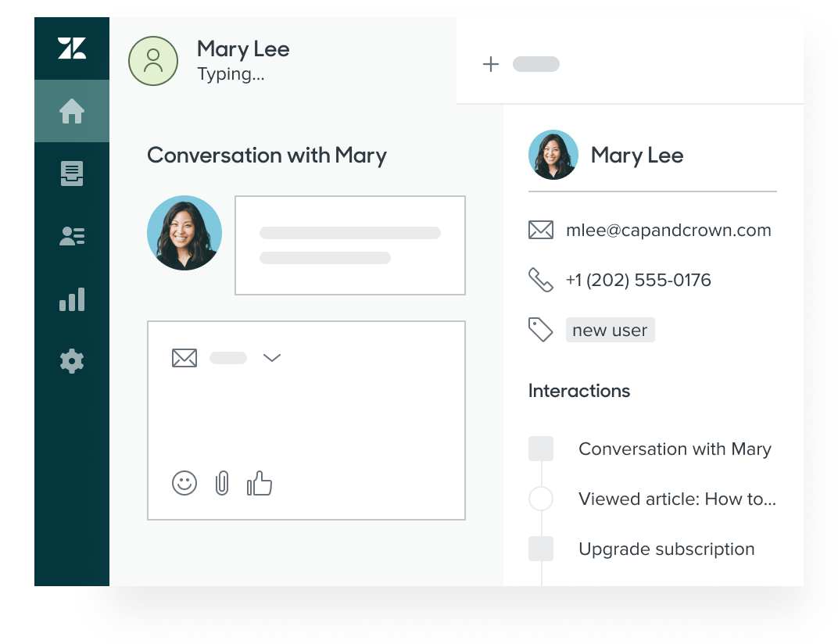Click email mlee@capandcrown.com
This screenshot has height=644, width=838.
(x=668, y=230)
